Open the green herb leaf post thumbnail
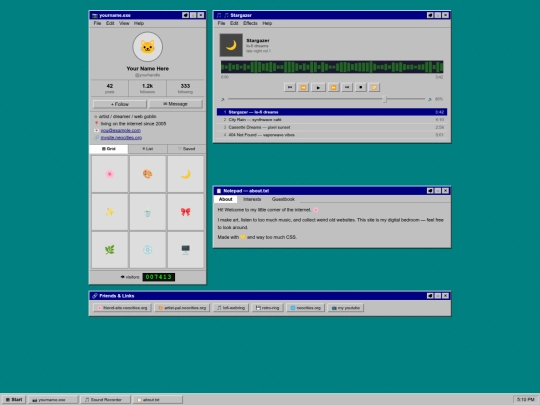 [x=110, y=250]
